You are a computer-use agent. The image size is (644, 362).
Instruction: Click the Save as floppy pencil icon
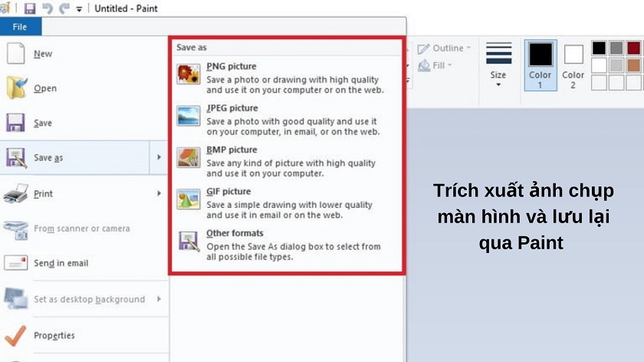pyautogui.click(x=16, y=158)
